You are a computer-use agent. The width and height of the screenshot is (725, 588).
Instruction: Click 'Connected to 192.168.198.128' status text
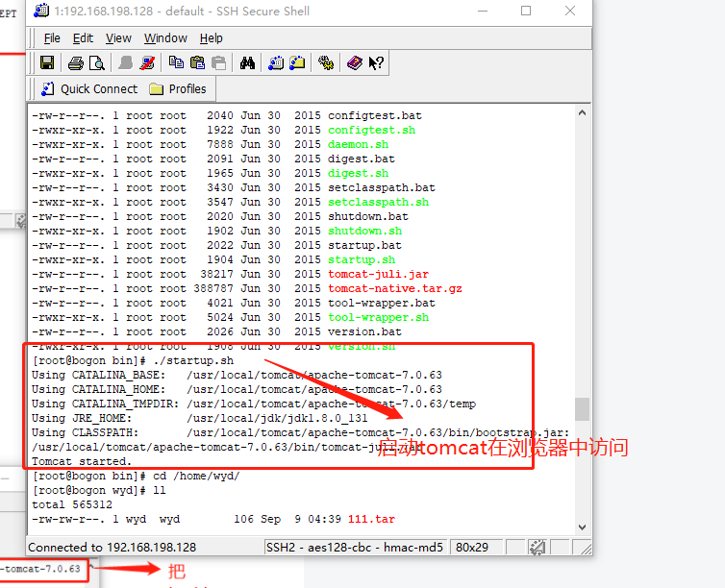112,548
